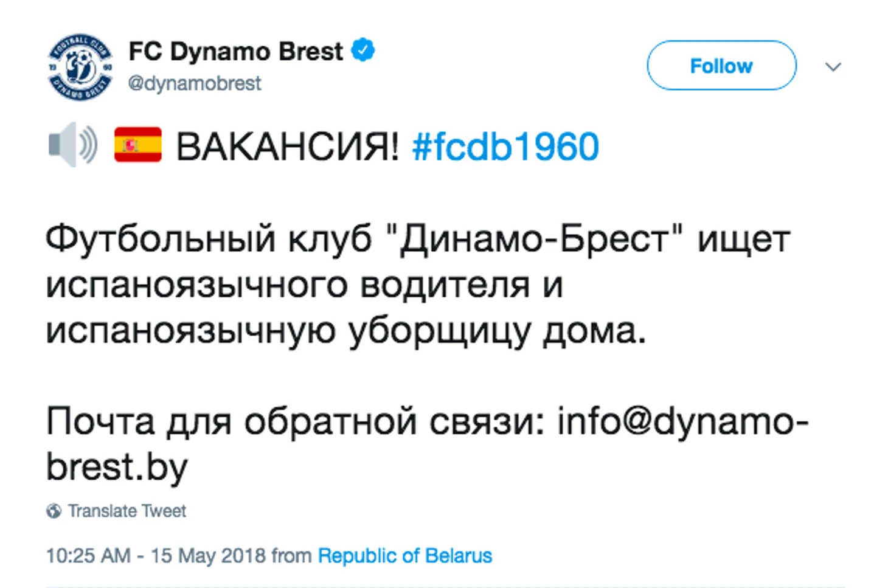Click the 10:25 AM - 15 May 2018 timestamp
The height and width of the screenshot is (588, 888).
pos(156,556)
